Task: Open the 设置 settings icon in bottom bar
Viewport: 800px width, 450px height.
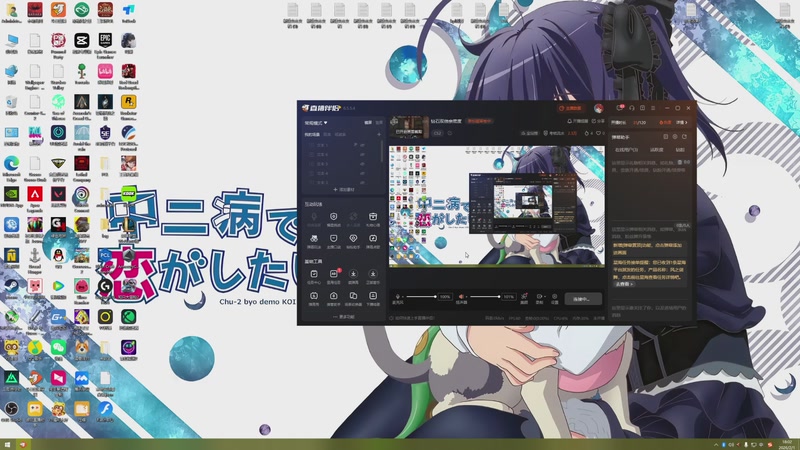Action: click(555, 298)
